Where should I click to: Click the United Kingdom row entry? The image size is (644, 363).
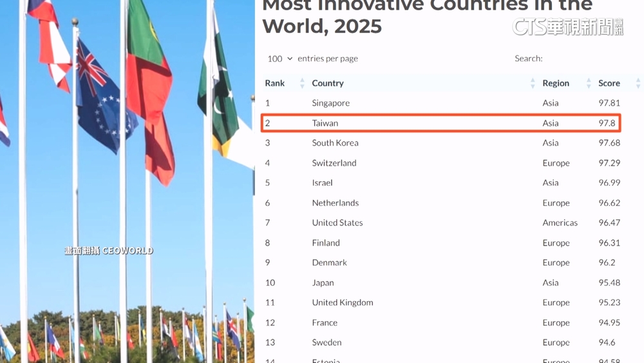342,303
